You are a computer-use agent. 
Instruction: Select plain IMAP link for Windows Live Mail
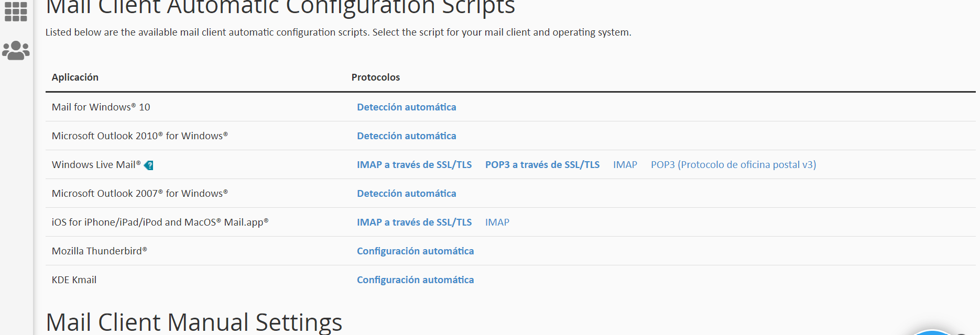(625, 164)
